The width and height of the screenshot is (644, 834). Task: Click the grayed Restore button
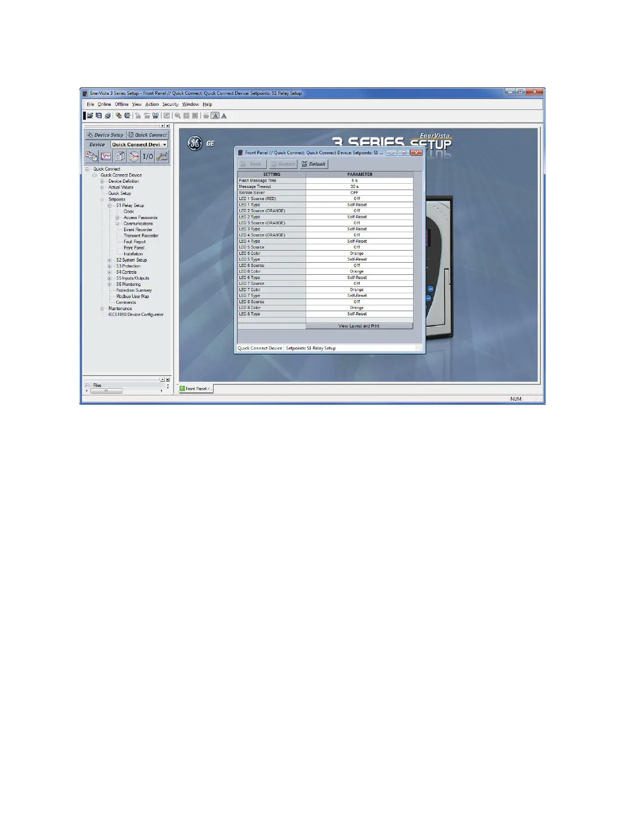[283, 164]
